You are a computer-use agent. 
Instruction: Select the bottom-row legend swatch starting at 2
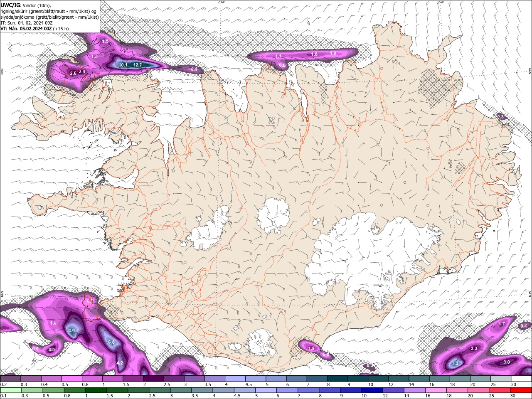point(139,390)
